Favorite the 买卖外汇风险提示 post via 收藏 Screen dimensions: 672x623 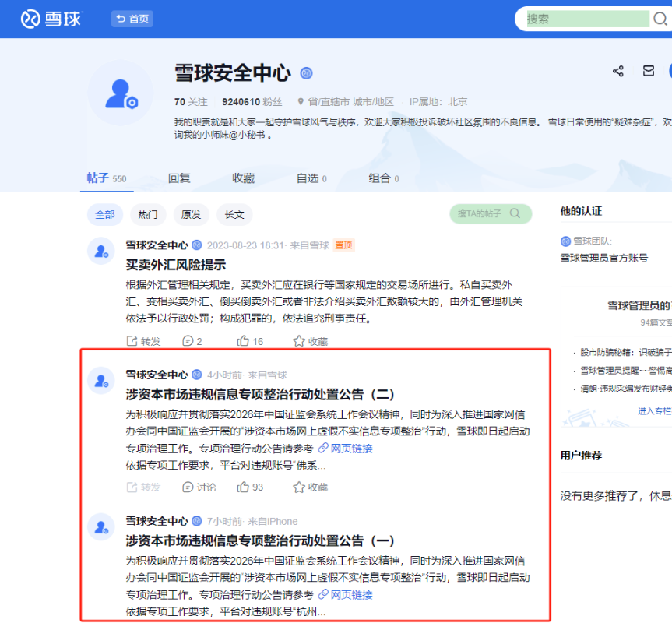(x=310, y=341)
